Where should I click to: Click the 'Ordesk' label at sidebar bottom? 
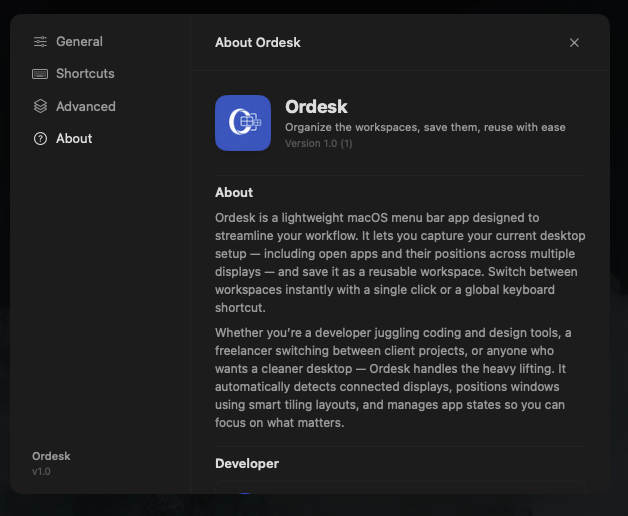coord(51,456)
